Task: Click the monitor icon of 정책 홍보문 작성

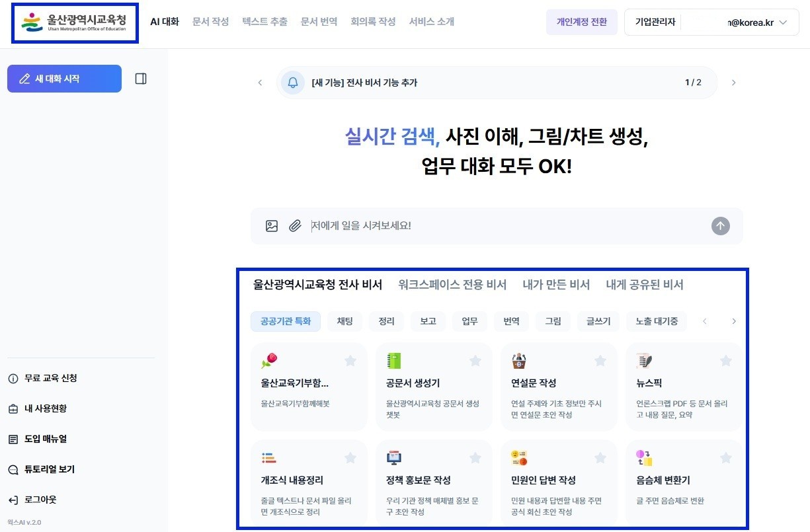Action: [394, 457]
